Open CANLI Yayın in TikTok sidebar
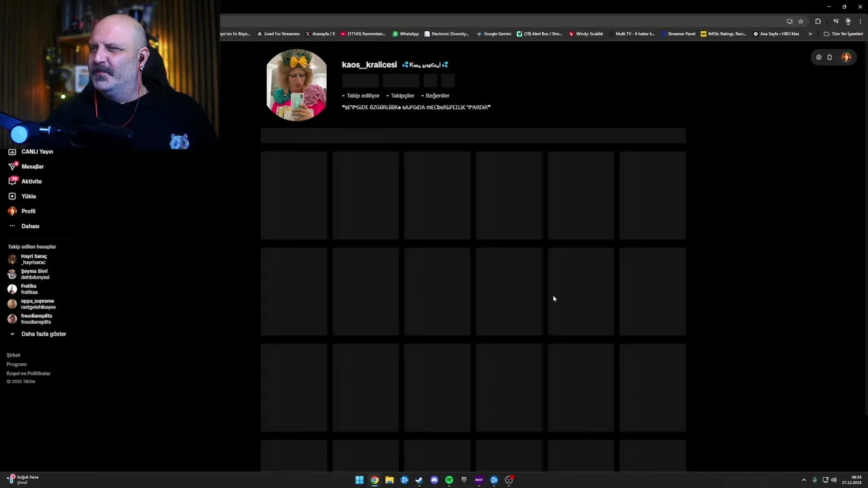Image resolution: width=868 pixels, height=488 pixels. [x=31, y=152]
